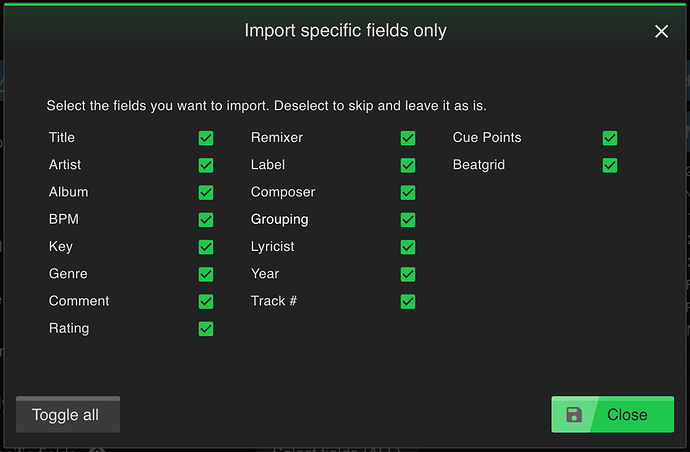Click the save disk icon on Close
690x452 pixels.
[x=574, y=415]
